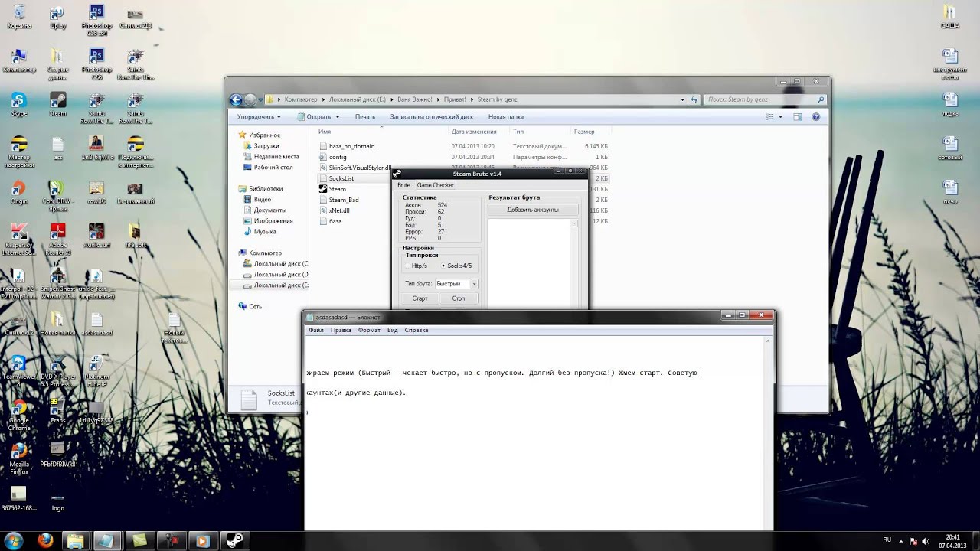This screenshot has width=980, height=551.
Task: Open the Файл menu in Notepad
Action: click(x=315, y=331)
